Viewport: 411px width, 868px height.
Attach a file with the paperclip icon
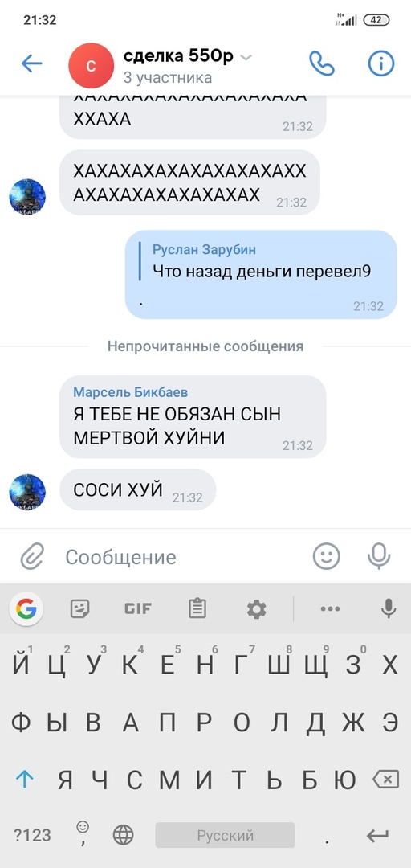point(32,556)
